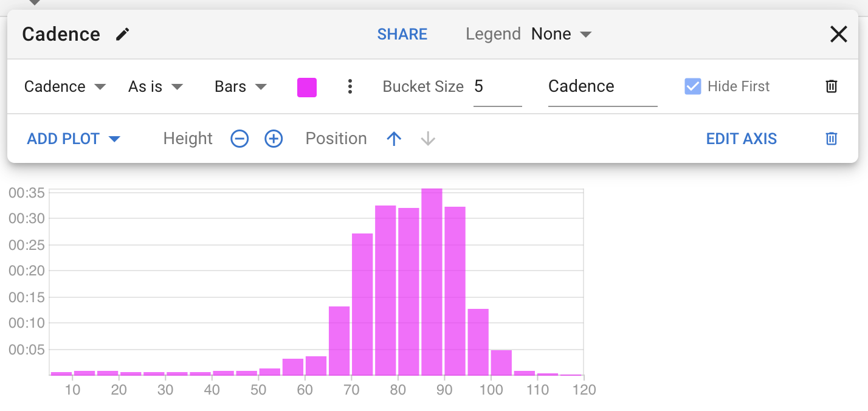This screenshot has width=868, height=411.
Task: Click the 00:35 y-axis label
Action: click(x=27, y=193)
